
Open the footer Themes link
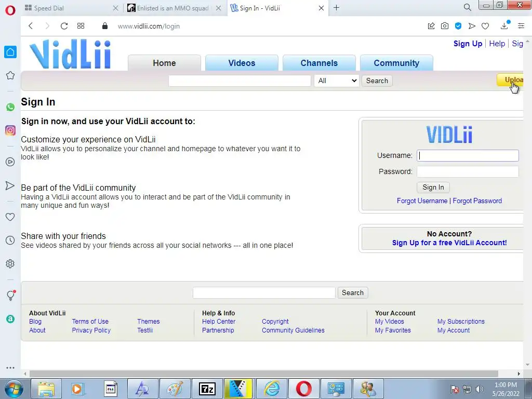(x=148, y=321)
